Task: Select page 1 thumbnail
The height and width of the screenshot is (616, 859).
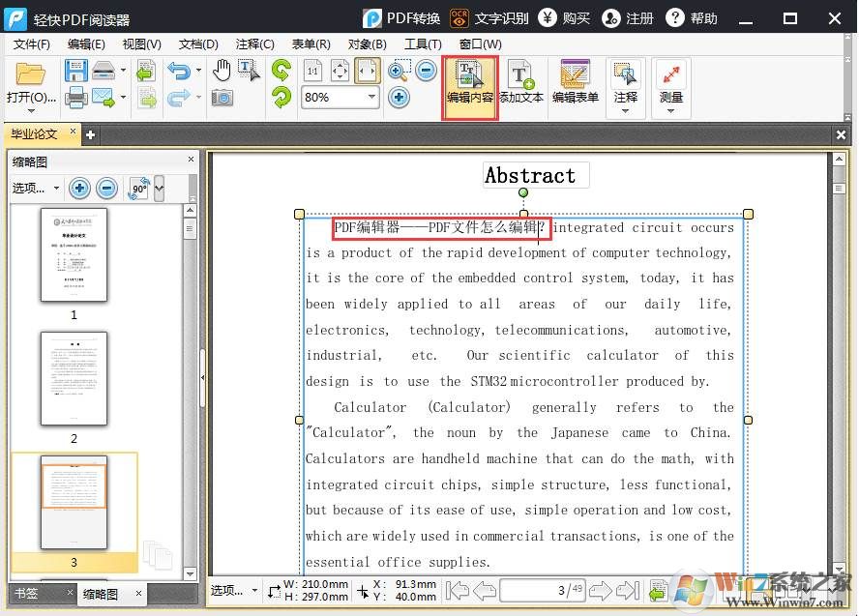Action: tap(74, 255)
